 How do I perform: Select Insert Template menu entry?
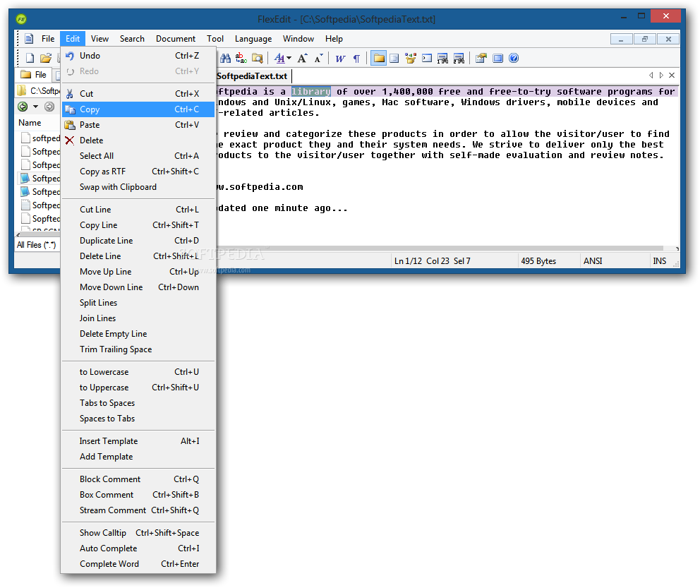[138, 441]
